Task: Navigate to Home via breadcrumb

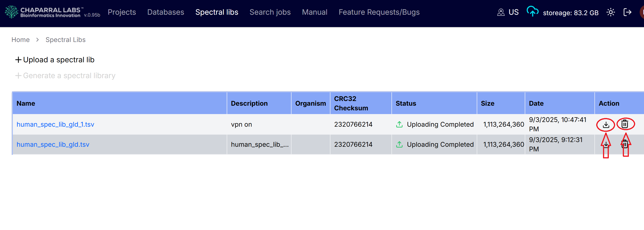Action: point(21,40)
